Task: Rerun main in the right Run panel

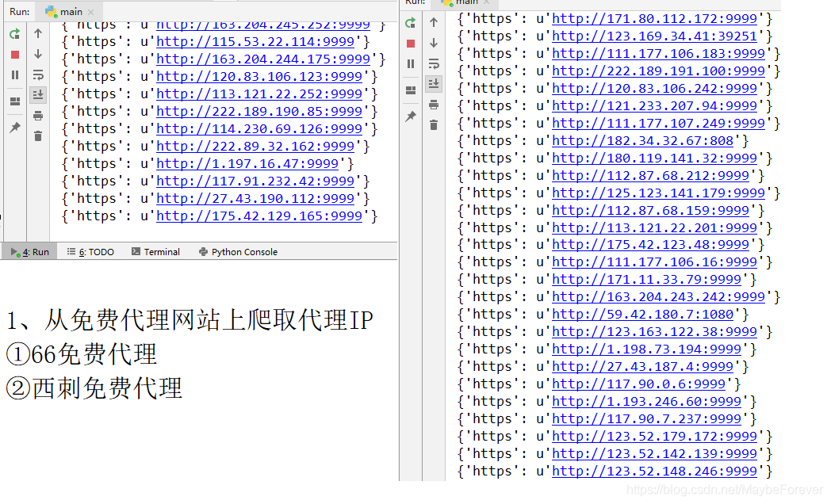Action: (x=410, y=23)
